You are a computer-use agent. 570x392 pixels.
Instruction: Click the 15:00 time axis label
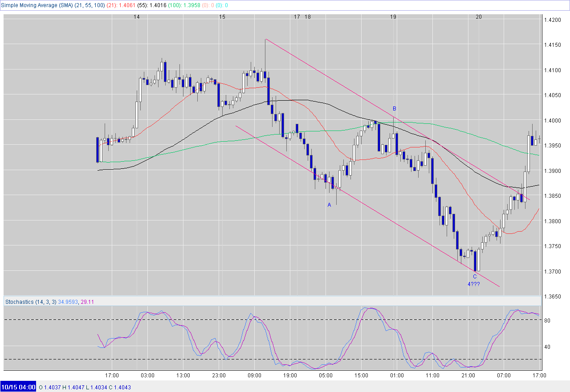361,376
